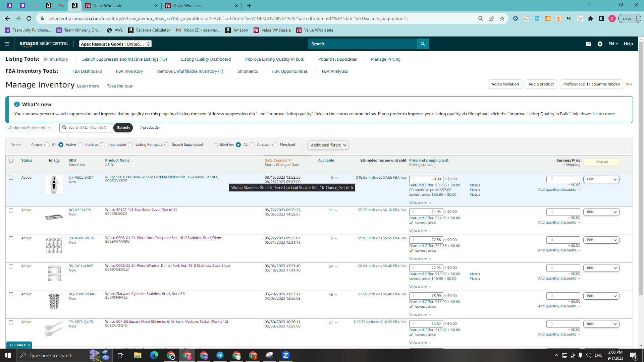The width and height of the screenshot is (644, 362).
Task: Select the Incomplete status radio button
Action: pos(103,145)
